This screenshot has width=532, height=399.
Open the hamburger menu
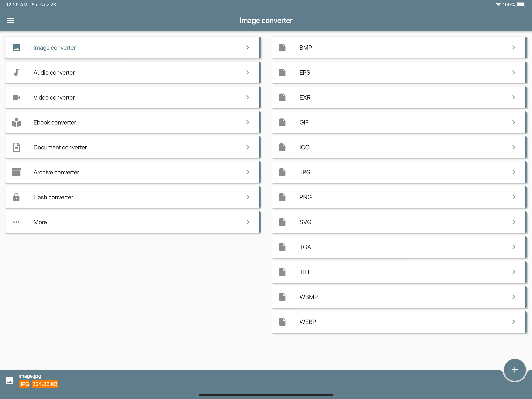(x=11, y=20)
